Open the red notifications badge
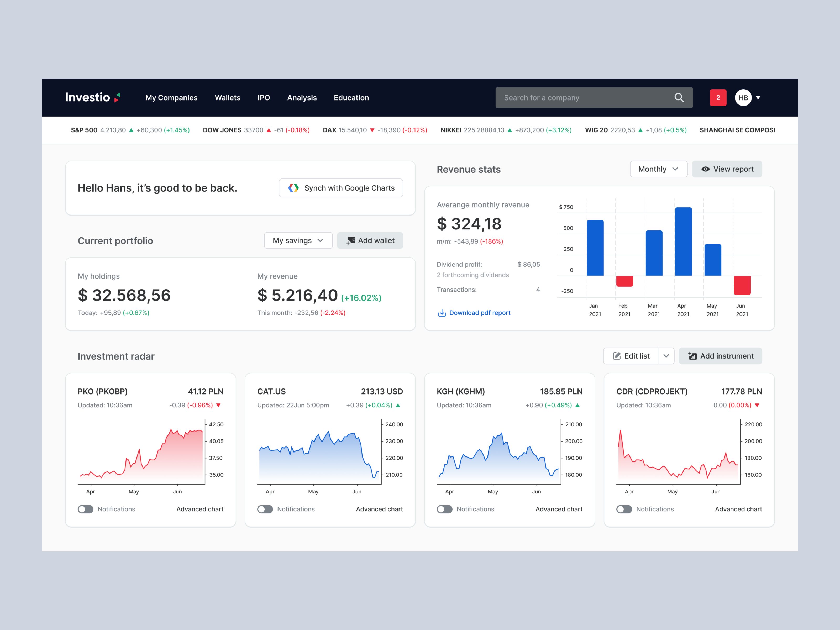The image size is (840, 630). 718,98
